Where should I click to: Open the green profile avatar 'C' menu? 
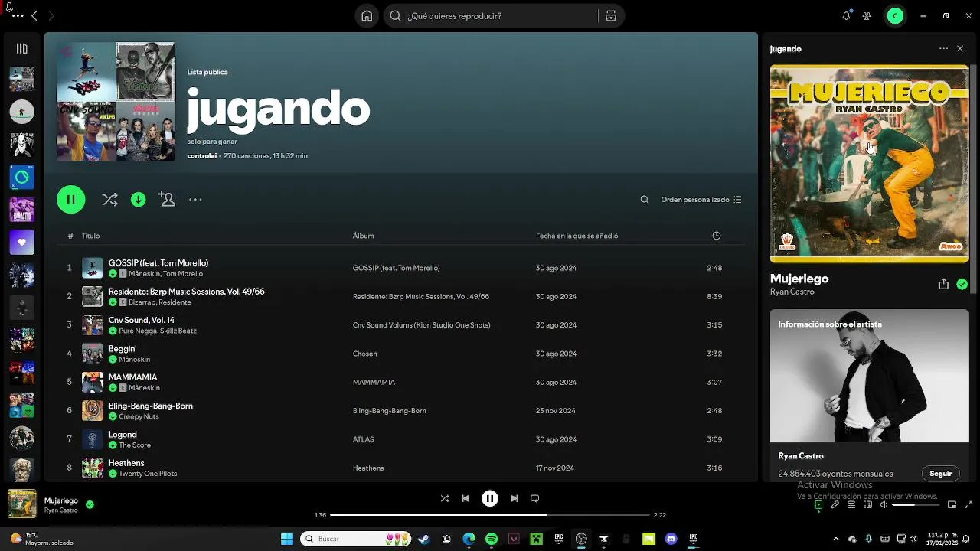pos(895,16)
